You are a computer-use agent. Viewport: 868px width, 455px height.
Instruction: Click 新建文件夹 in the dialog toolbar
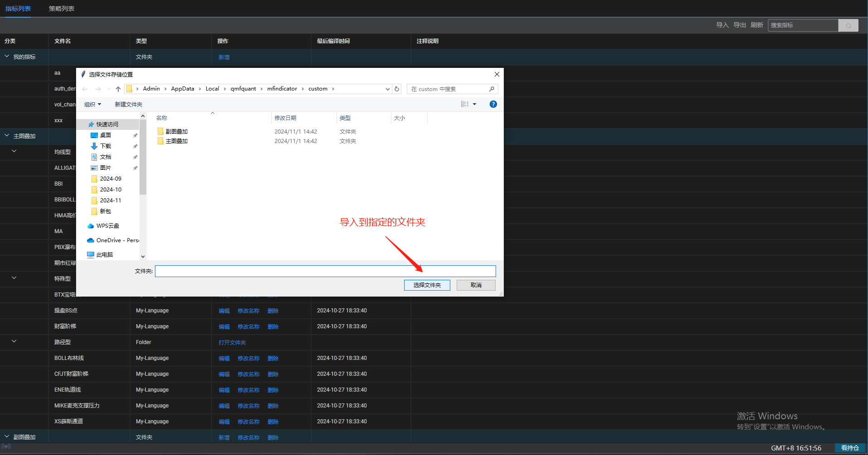pos(129,105)
